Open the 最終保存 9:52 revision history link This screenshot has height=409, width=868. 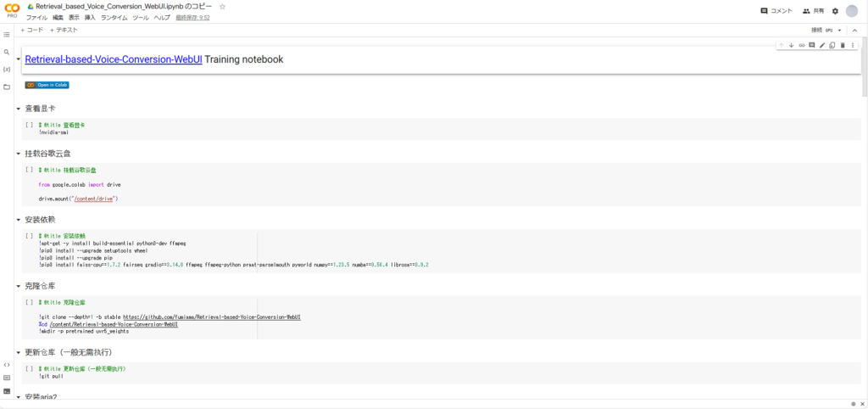(192, 18)
